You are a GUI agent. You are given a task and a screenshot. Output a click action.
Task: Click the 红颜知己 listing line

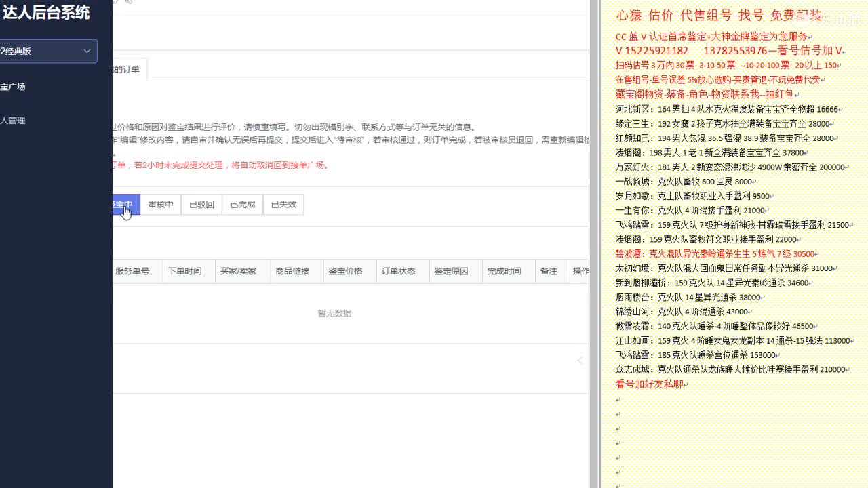[x=726, y=138]
